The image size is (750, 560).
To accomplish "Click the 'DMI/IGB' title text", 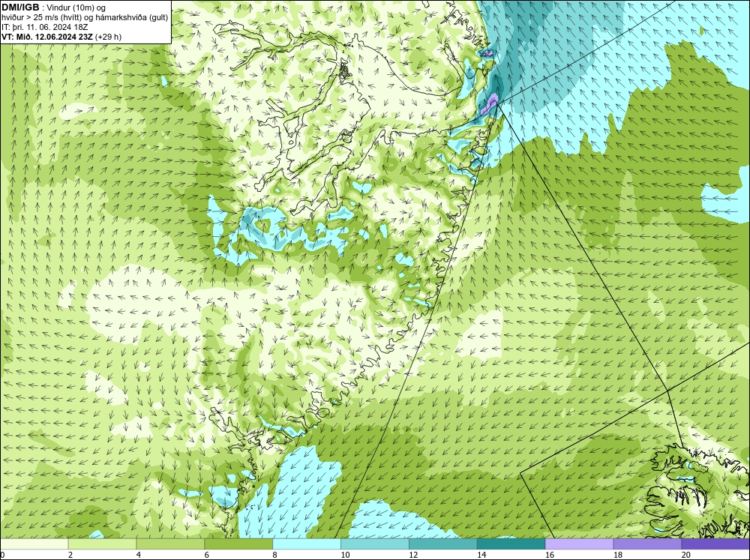I will [x=20, y=7].
